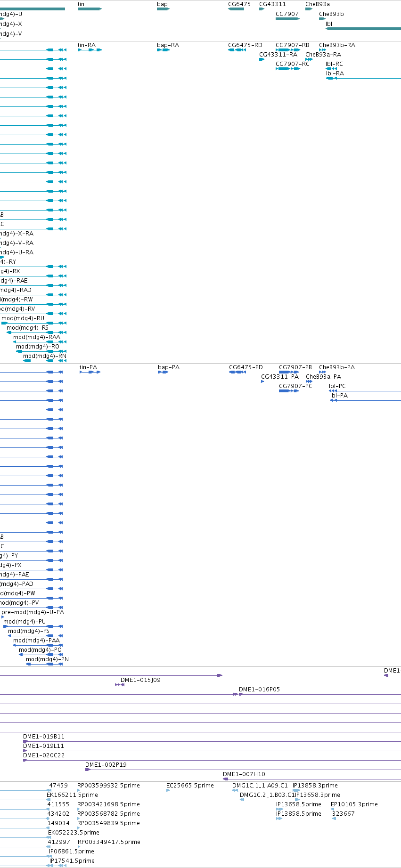Click the CG7907-PC protein label
The image size is (401, 868).
pyautogui.click(x=295, y=386)
